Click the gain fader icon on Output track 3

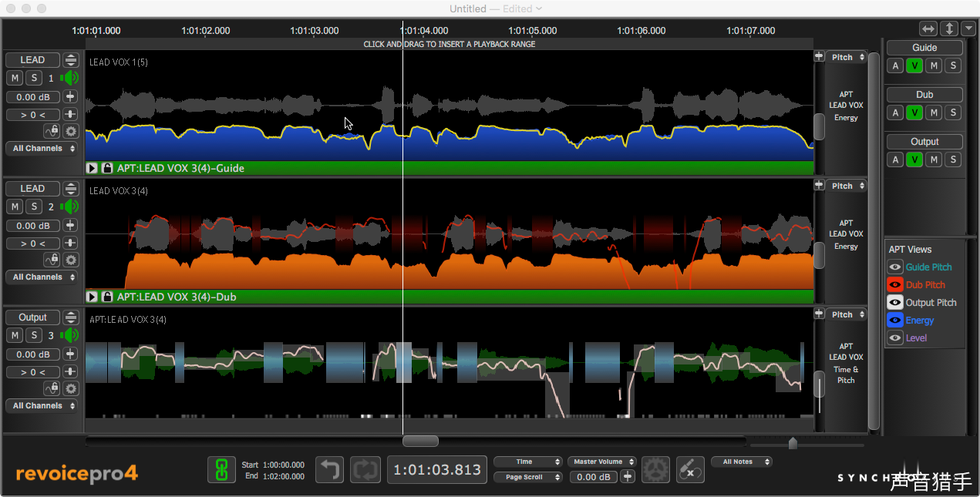pos(71,354)
